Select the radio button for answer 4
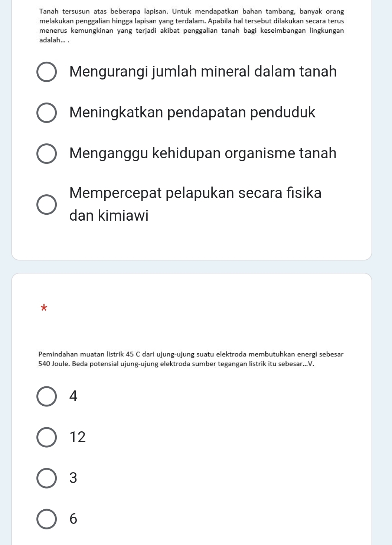The height and width of the screenshot is (545, 392). coord(47,396)
